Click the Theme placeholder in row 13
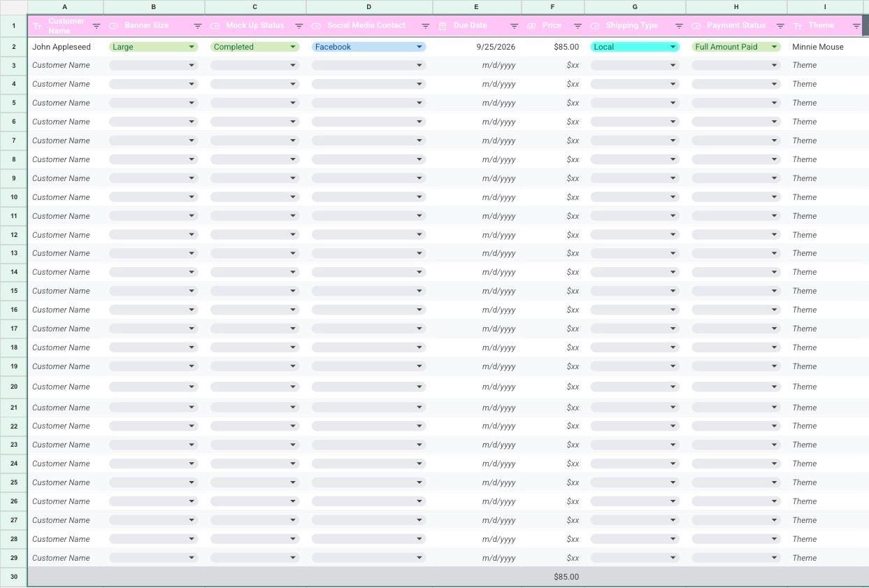Image resolution: width=869 pixels, height=588 pixels. [805, 253]
